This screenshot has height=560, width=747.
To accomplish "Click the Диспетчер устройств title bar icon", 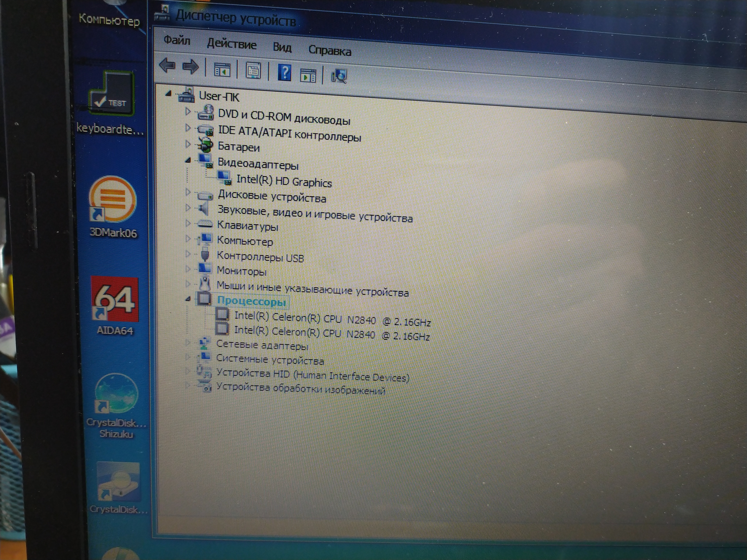I will tap(163, 13).
